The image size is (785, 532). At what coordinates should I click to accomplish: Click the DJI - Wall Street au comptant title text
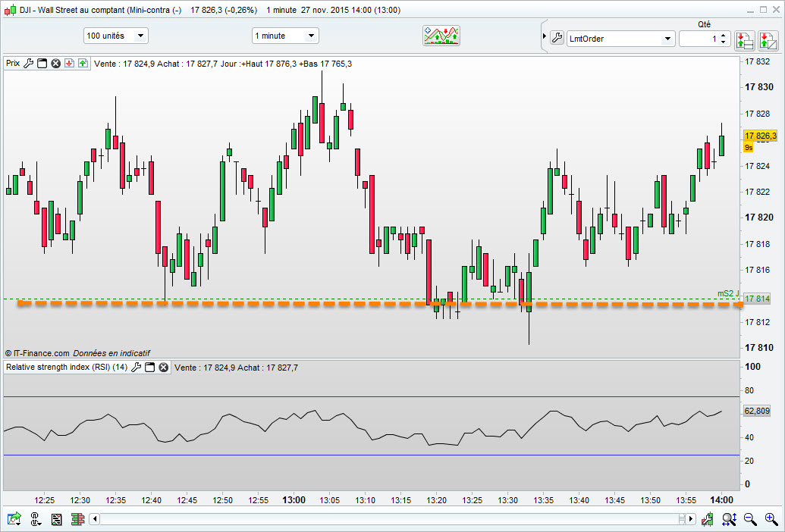click(101, 10)
